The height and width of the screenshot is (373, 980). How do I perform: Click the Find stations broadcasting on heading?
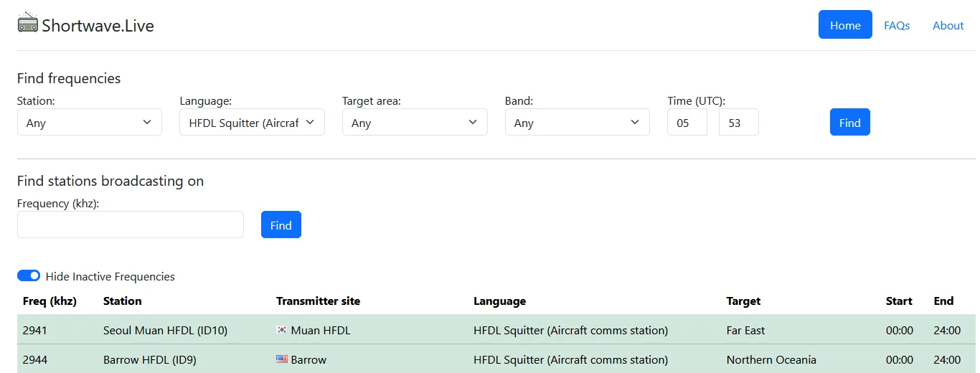click(x=110, y=181)
